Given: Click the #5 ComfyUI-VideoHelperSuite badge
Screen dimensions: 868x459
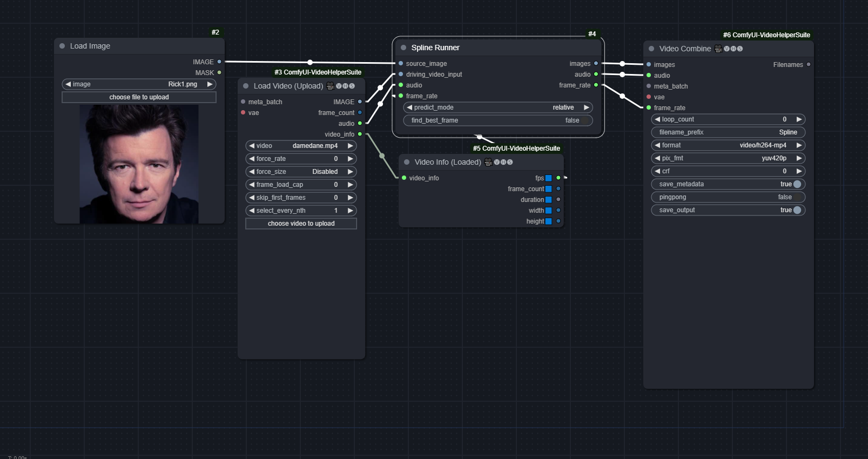Looking at the screenshot, I should pos(516,148).
